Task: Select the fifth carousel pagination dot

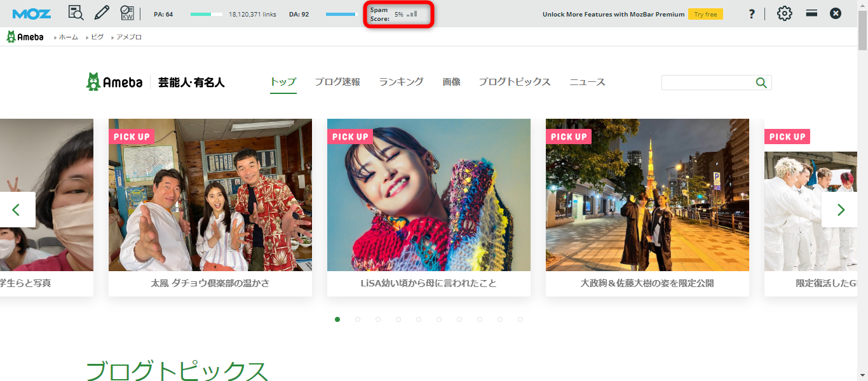Action: pyautogui.click(x=419, y=319)
